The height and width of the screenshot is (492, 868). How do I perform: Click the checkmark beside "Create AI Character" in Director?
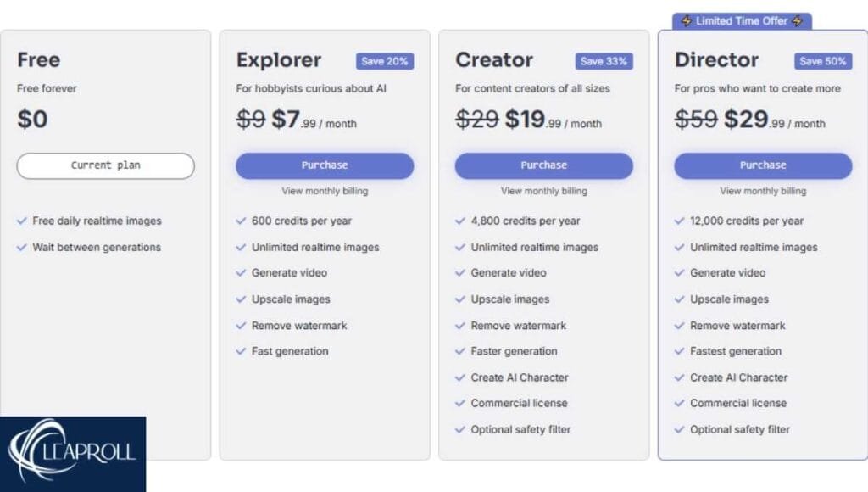(x=680, y=377)
